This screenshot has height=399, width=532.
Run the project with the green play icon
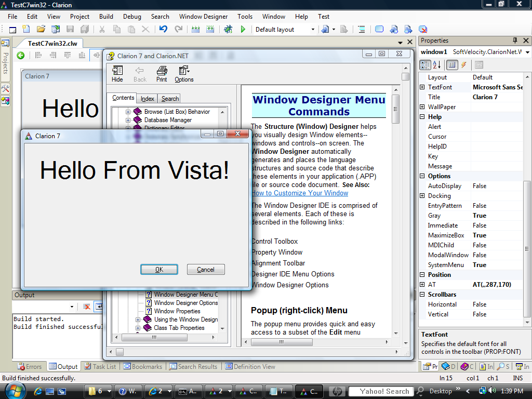[x=243, y=30]
